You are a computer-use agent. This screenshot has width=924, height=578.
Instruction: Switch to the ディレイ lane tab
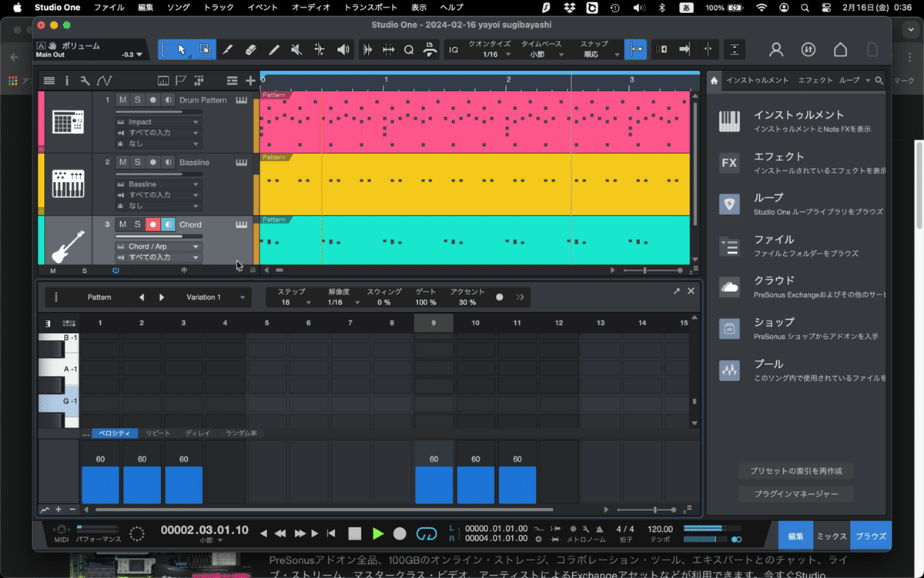point(198,433)
